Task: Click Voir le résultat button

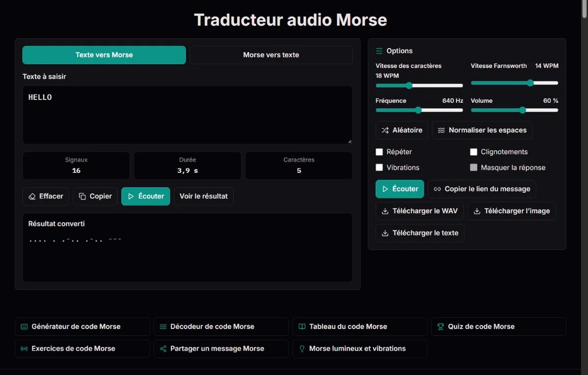Action: click(204, 196)
